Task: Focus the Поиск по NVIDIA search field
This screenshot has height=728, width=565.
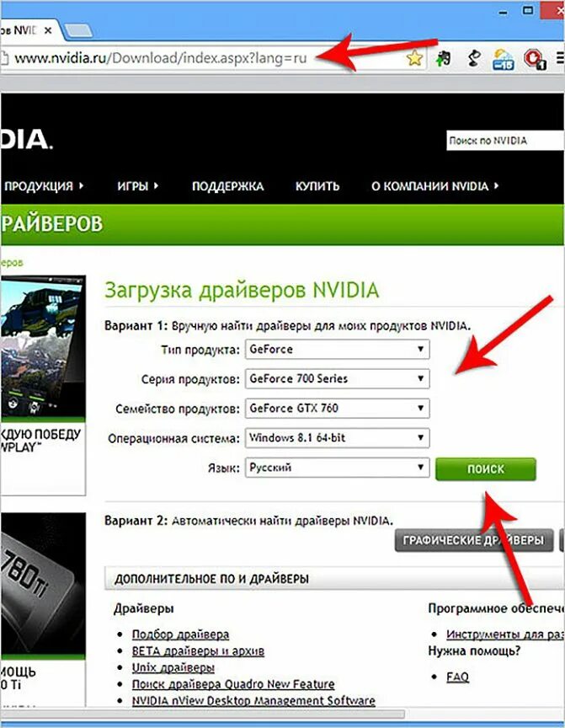Action: (x=505, y=141)
